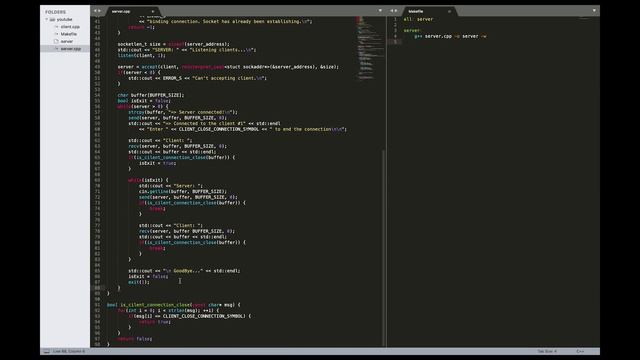640x360 pixels.
Task: Click the for loop with strlen(msg)
Action: pos(168,311)
